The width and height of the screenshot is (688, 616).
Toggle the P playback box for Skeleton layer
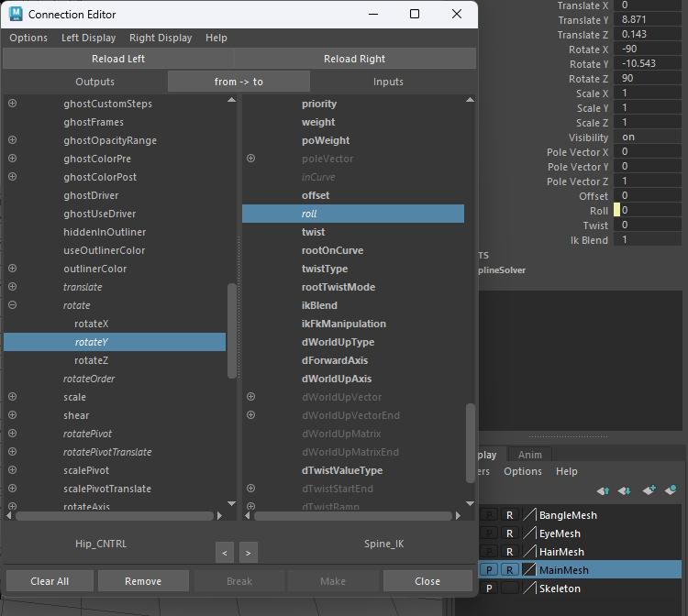pos(489,588)
